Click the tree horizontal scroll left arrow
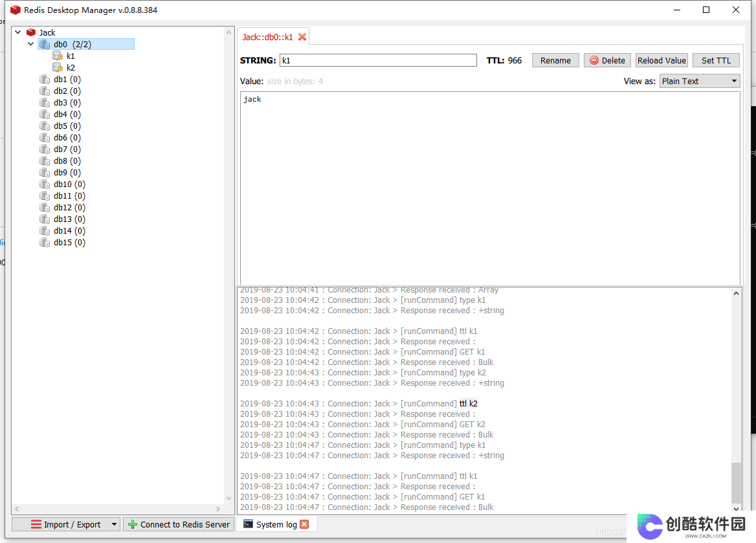Image resolution: width=756 pixels, height=543 pixels. coord(17,509)
